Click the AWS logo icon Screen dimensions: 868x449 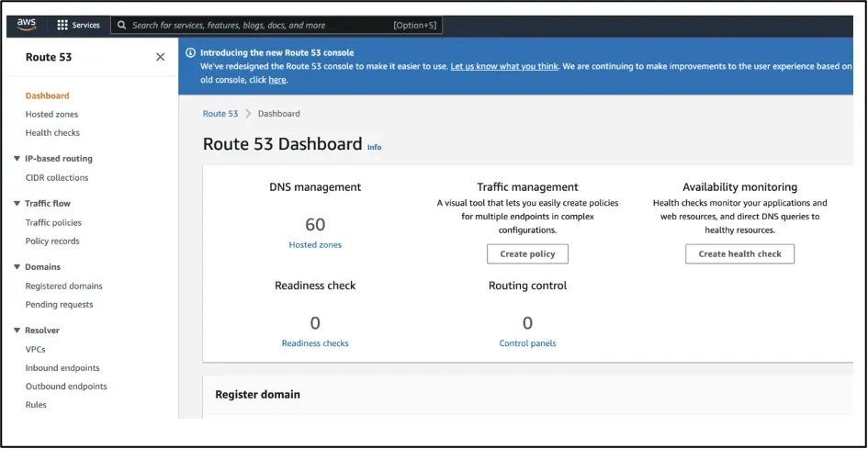(x=26, y=25)
